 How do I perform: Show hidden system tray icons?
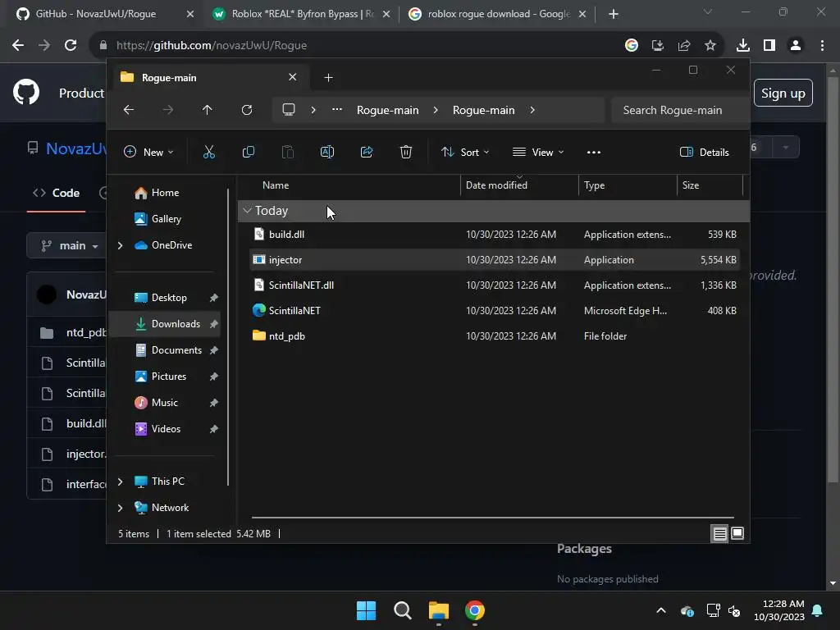661,610
